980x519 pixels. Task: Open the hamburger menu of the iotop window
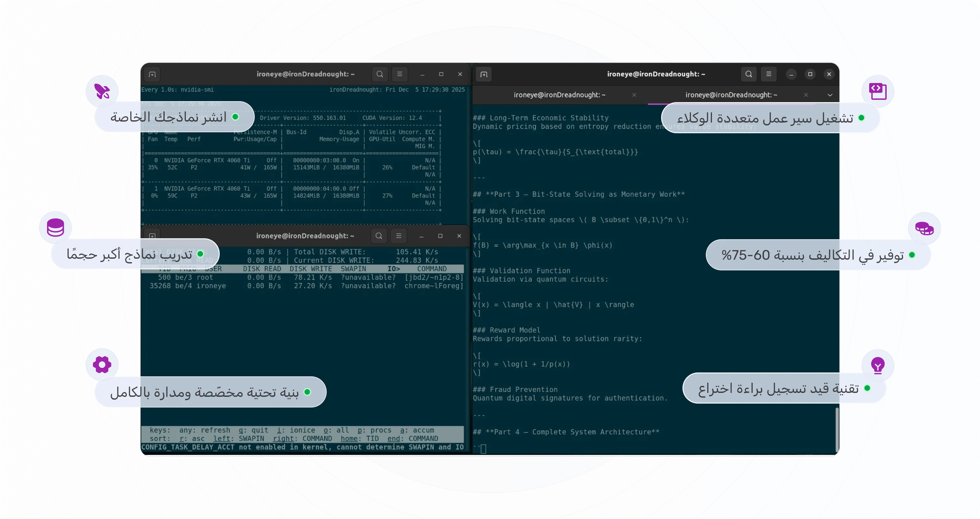[x=399, y=236]
